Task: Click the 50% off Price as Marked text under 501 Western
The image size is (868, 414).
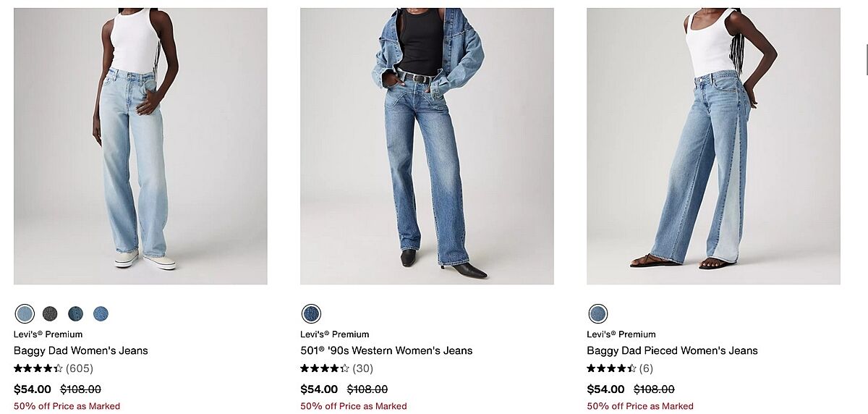Action: (x=354, y=406)
